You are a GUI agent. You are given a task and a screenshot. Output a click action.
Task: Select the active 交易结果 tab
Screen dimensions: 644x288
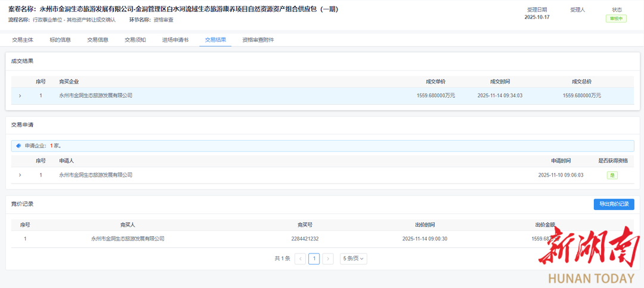point(215,40)
